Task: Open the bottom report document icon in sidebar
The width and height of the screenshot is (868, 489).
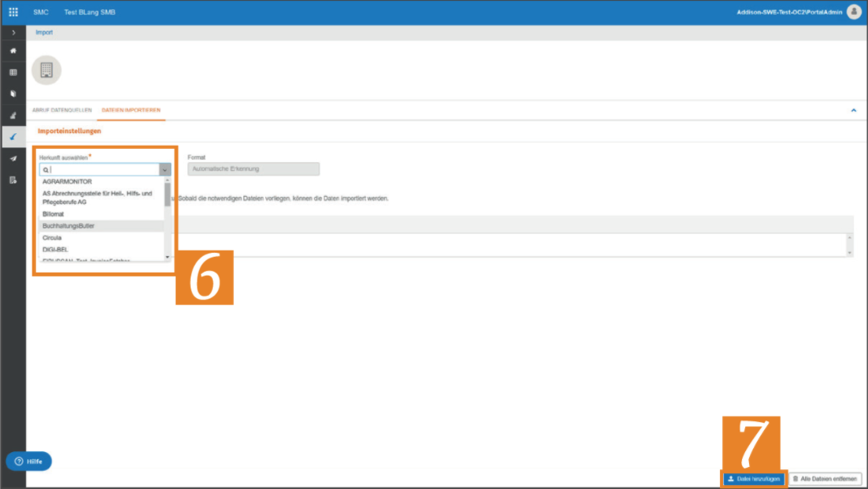Action: [x=13, y=180]
